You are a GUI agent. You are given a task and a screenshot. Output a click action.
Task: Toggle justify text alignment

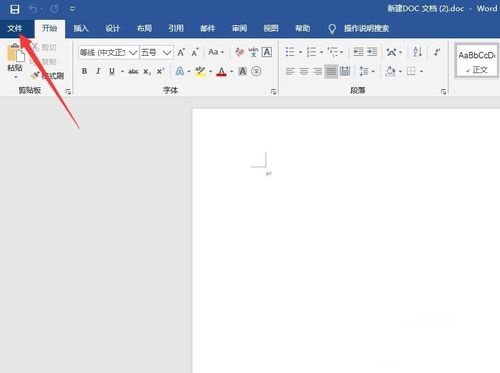click(331, 71)
